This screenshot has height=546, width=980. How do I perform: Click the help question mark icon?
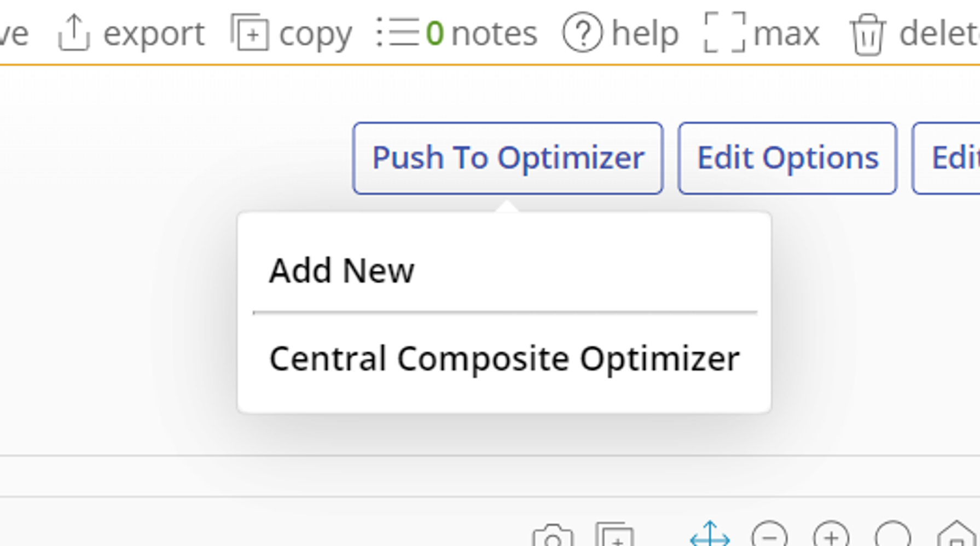click(x=582, y=33)
